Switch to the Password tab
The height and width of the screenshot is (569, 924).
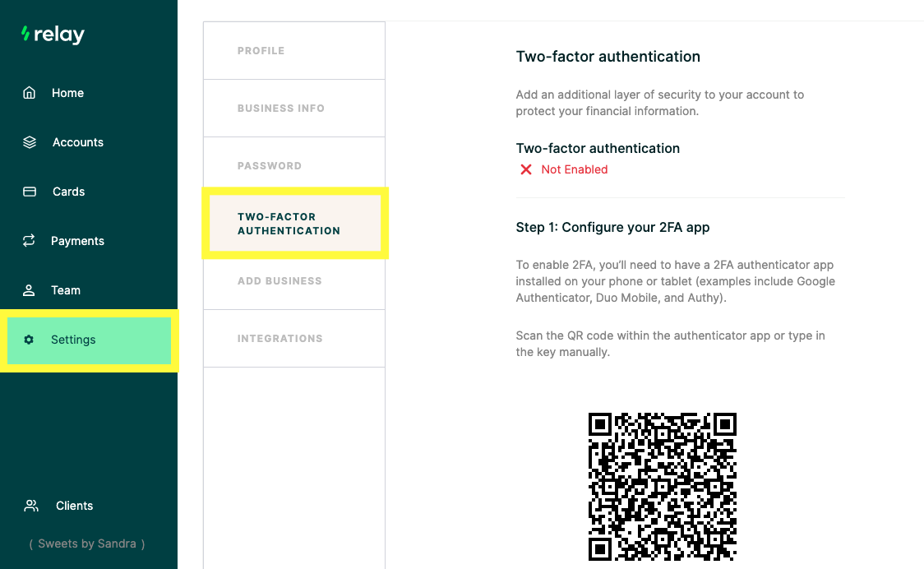tap(294, 166)
